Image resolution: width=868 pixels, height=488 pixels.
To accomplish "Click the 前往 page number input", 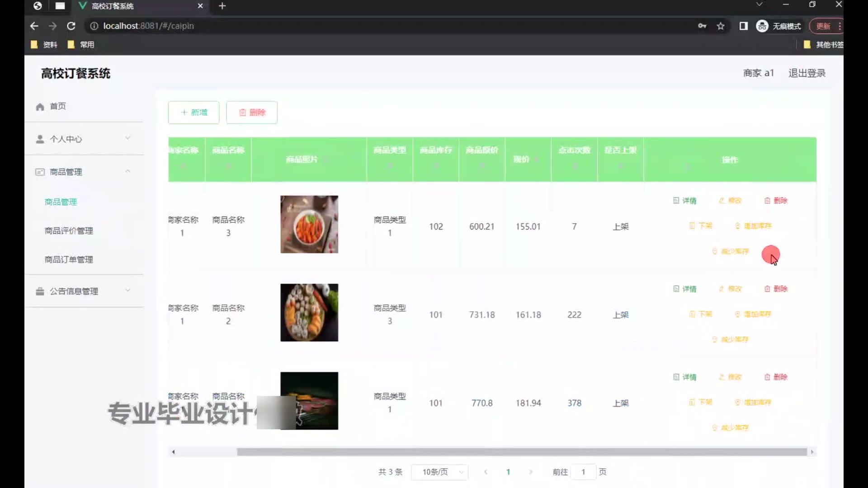I will point(583,472).
